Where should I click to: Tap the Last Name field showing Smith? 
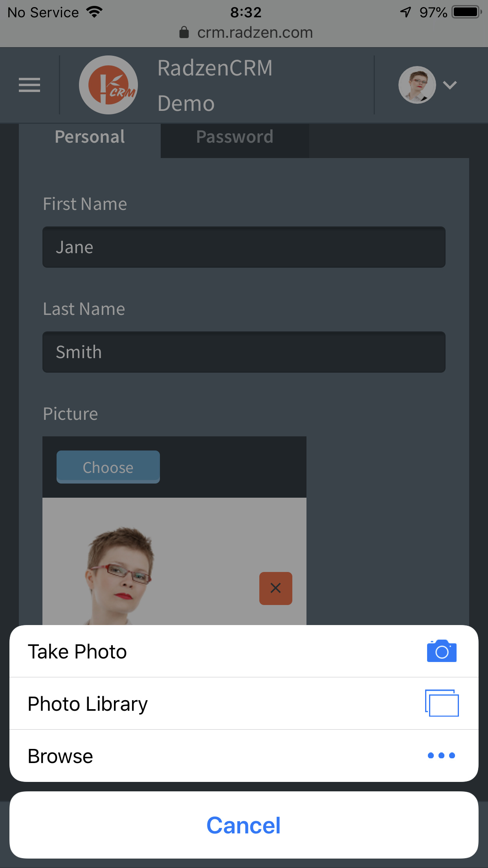click(x=244, y=352)
